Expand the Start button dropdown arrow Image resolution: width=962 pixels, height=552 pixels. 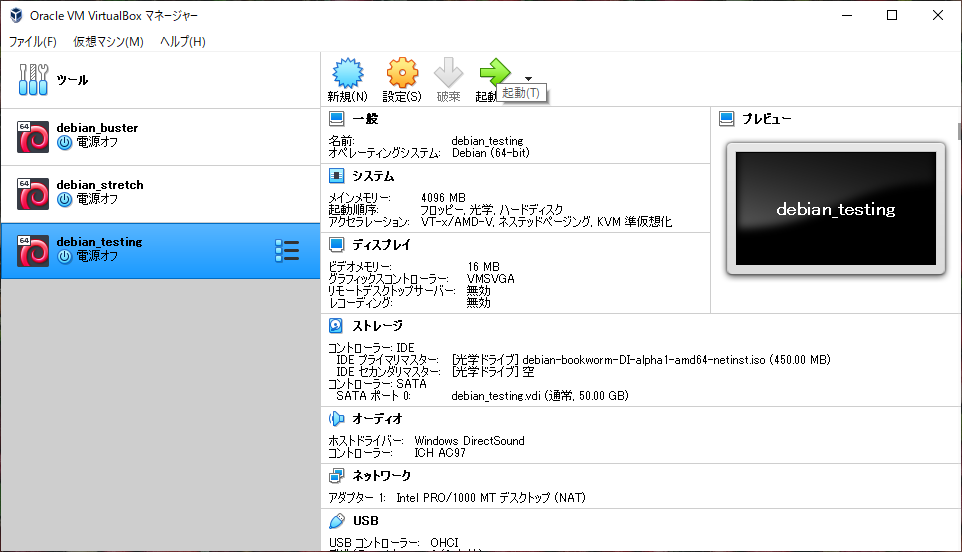pos(528,79)
